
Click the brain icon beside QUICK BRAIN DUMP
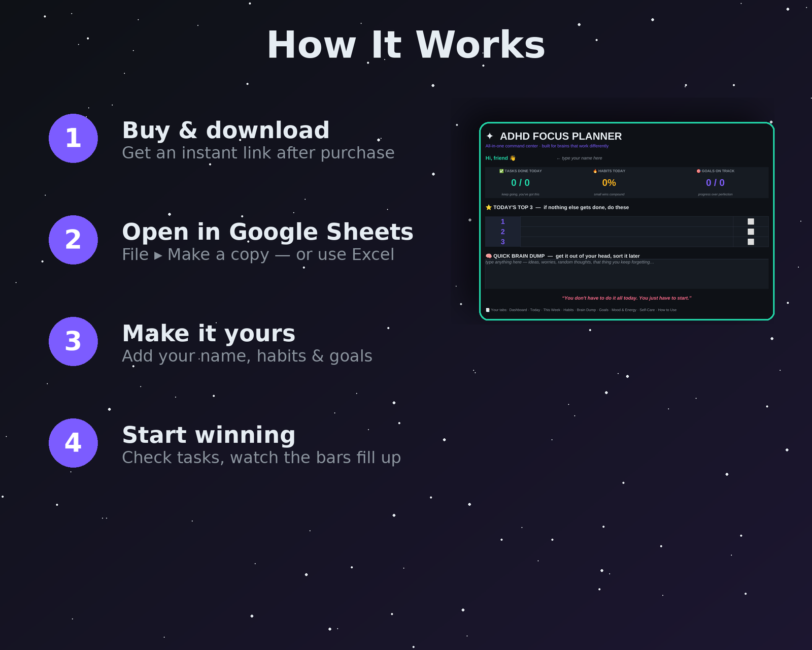click(x=489, y=256)
